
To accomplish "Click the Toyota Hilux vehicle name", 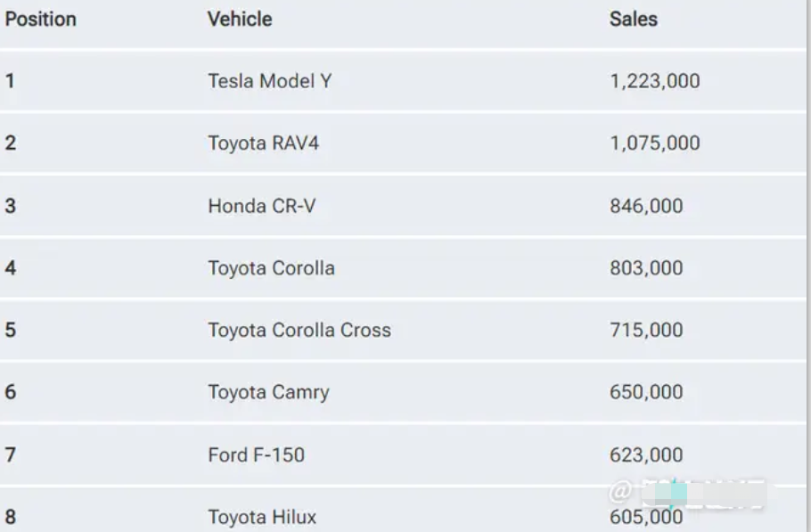I will pyautogui.click(x=262, y=517).
